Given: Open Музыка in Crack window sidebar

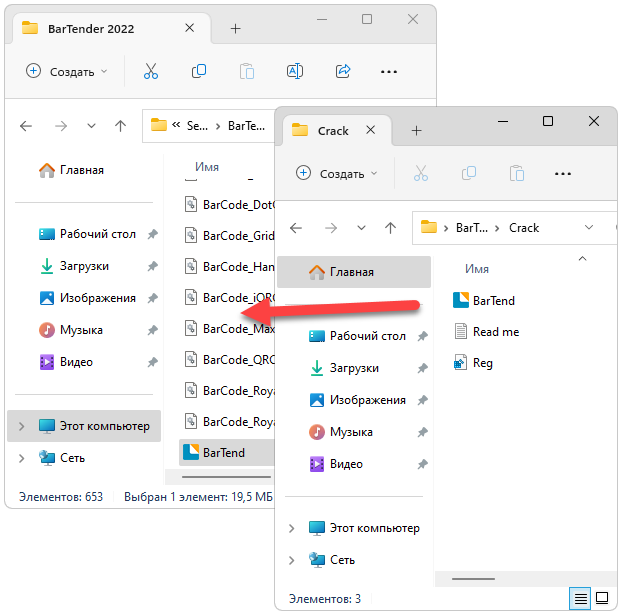Looking at the screenshot, I should tap(351, 432).
